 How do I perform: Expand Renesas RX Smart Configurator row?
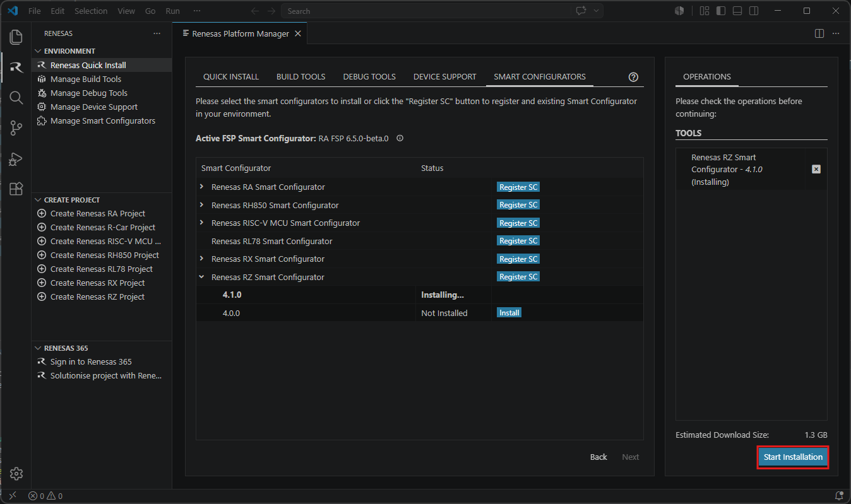tap(202, 259)
